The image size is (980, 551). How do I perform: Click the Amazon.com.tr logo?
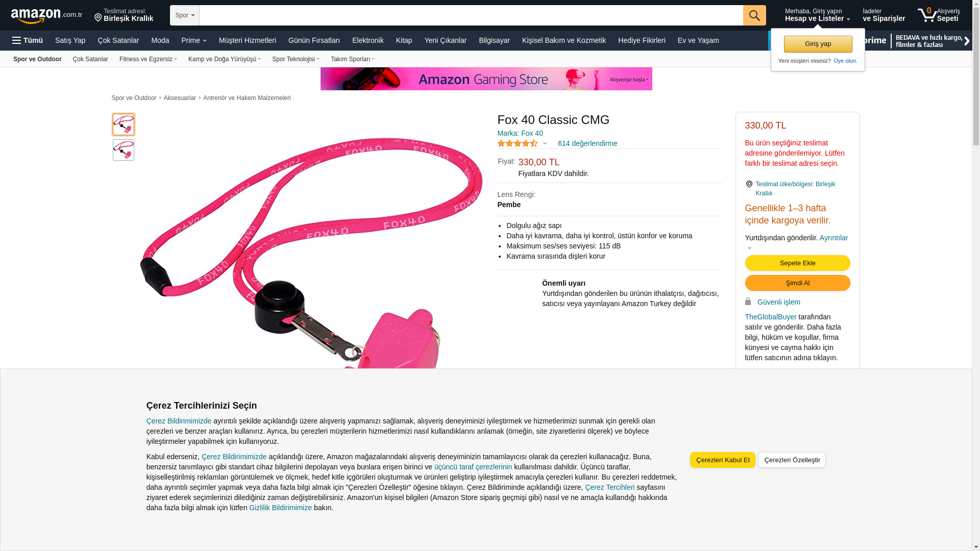click(46, 16)
